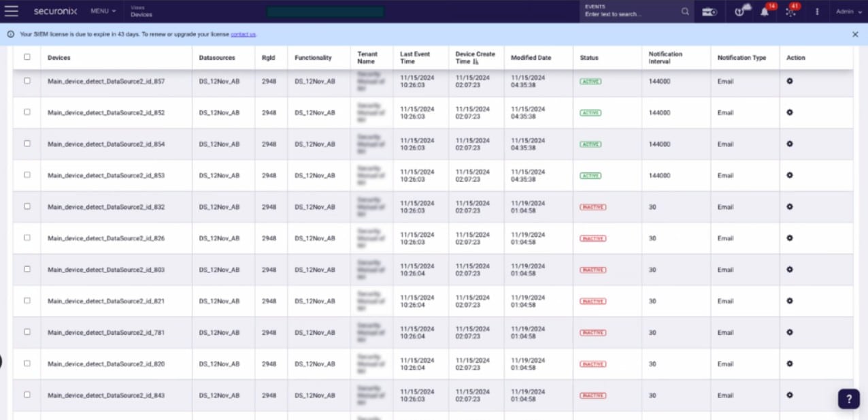Select checkbox for device id_781

click(x=27, y=332)
